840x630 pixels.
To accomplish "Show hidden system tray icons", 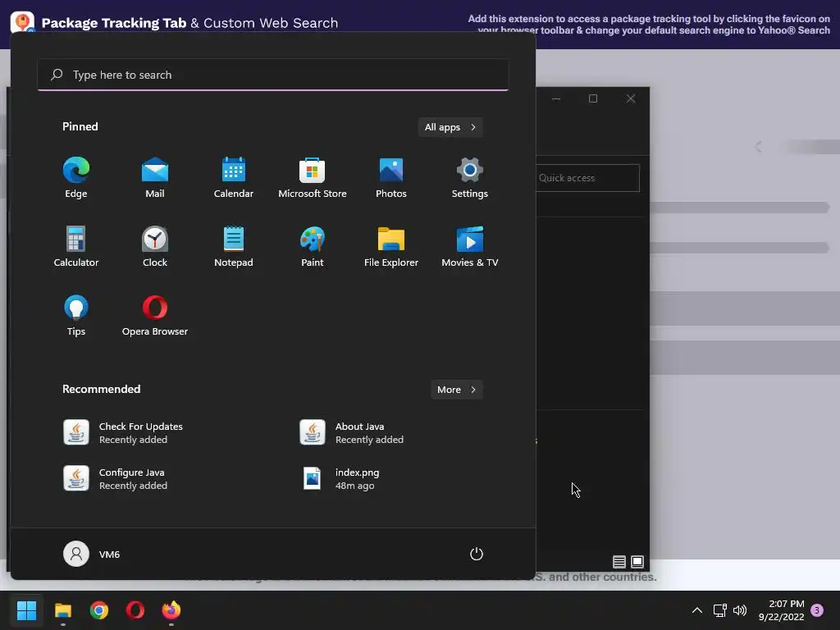I will click(x=697, y=610).
